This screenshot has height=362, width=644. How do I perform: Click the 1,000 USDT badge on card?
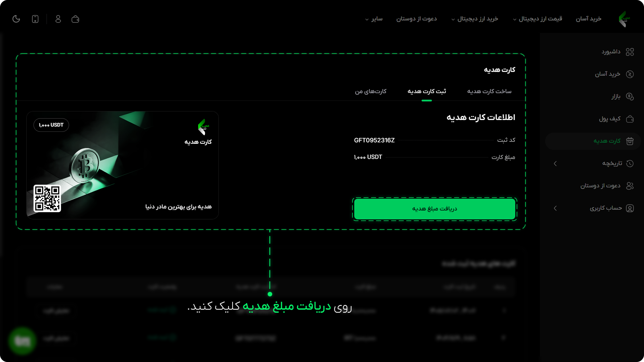click(51, 125)
